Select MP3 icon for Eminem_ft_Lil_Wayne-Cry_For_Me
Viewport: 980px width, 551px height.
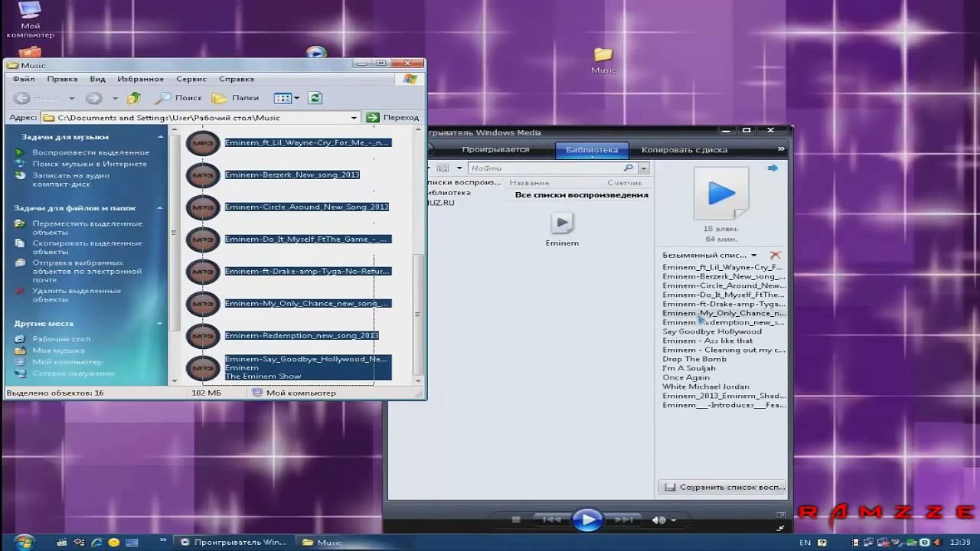pos(203,143)
